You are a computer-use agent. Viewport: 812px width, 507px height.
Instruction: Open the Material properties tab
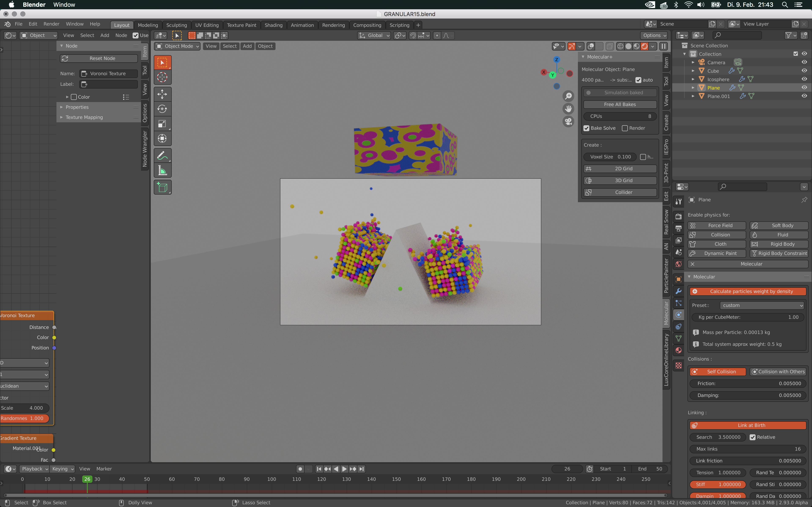click(678, 350)
